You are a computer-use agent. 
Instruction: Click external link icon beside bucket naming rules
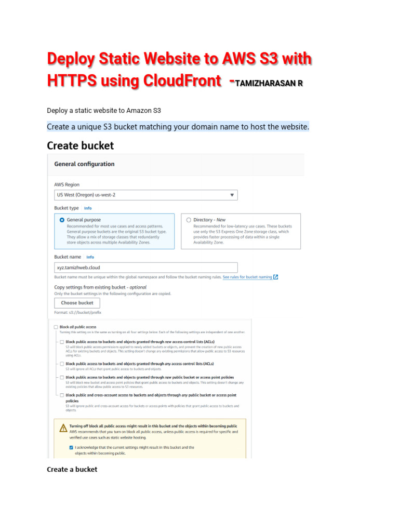point(275,277)
